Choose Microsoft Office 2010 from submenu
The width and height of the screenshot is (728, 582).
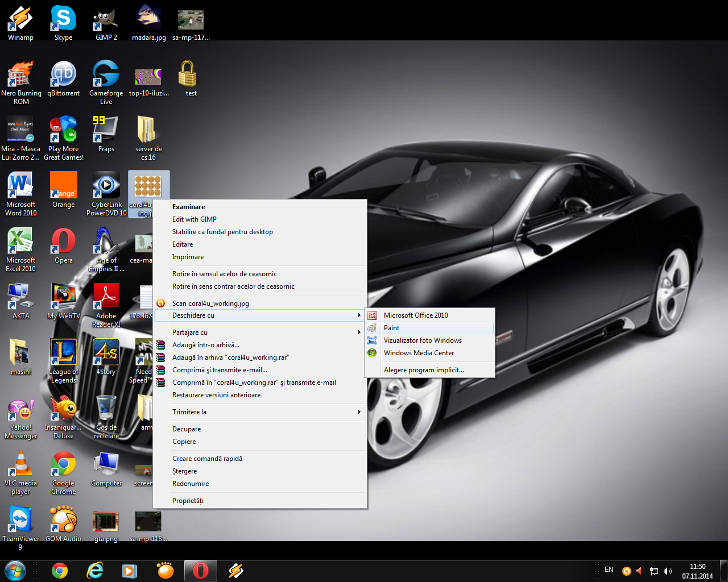[x=415, y=315]
